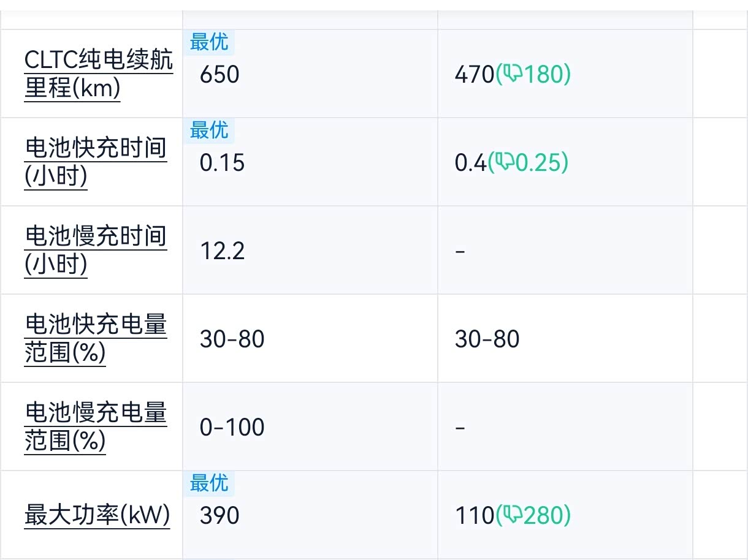Screen dimensions: 748x560
Task: Click 最优 badge in fast charge time row
Action: click(x=209, y=131)
